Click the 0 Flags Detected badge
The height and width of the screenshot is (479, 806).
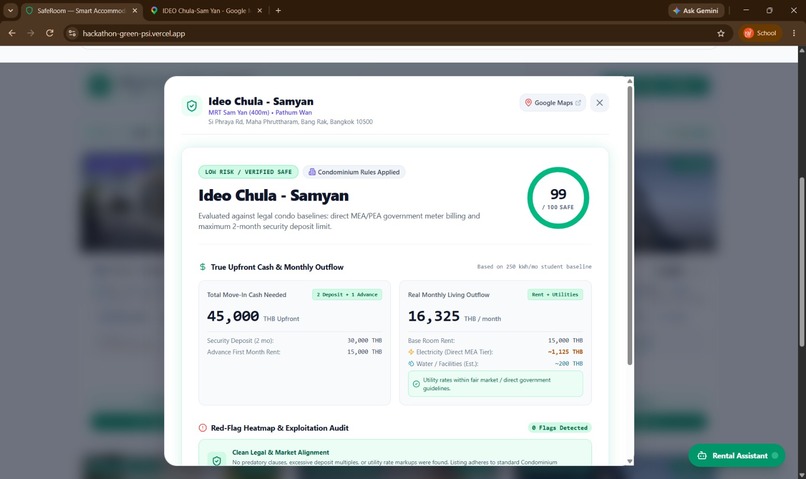(560, 428)
